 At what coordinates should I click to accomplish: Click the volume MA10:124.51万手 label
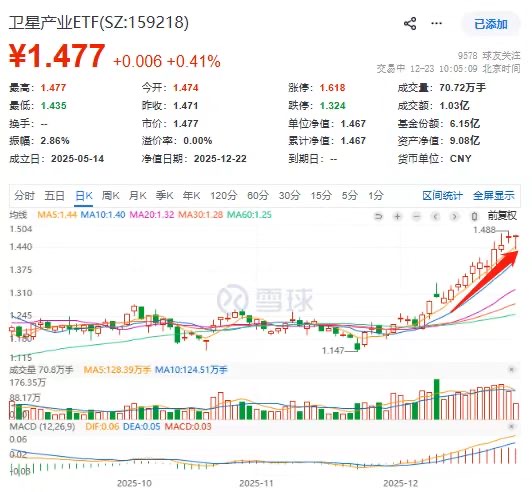click(x=191, y=370)
